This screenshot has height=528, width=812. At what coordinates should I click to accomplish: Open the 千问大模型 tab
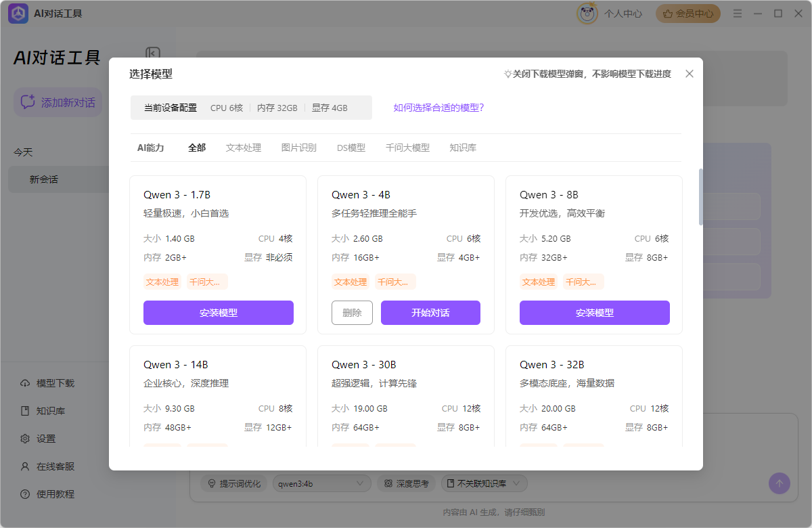point(407,148)
